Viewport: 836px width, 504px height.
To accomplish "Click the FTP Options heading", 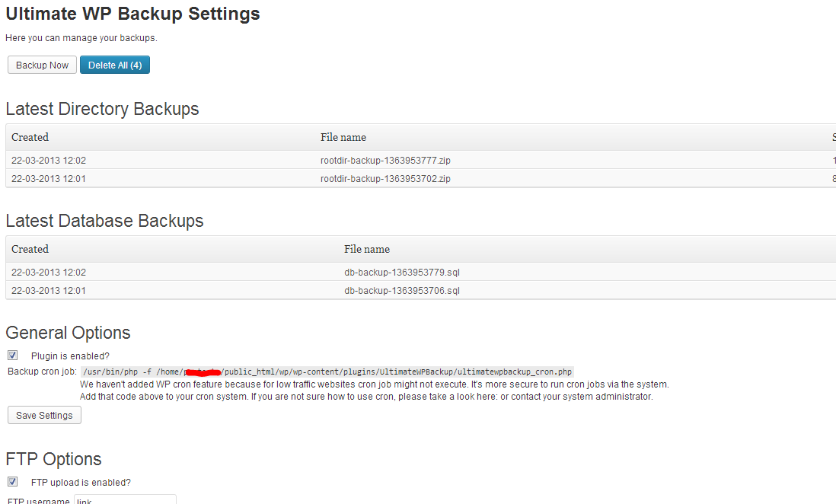I will click(53, 459).
